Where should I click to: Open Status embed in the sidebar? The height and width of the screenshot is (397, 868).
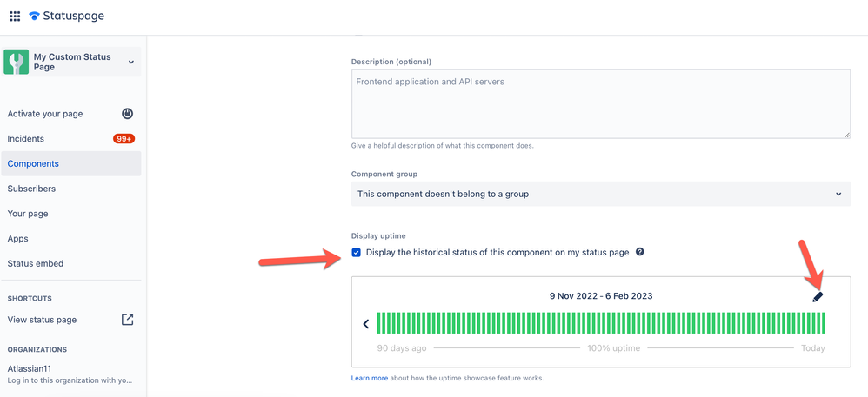[36, 263]
